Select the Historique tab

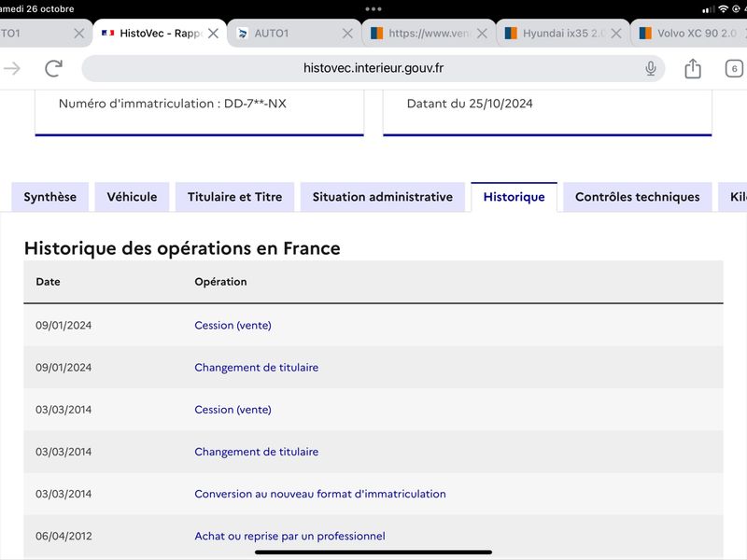click(x=514, y=197)
